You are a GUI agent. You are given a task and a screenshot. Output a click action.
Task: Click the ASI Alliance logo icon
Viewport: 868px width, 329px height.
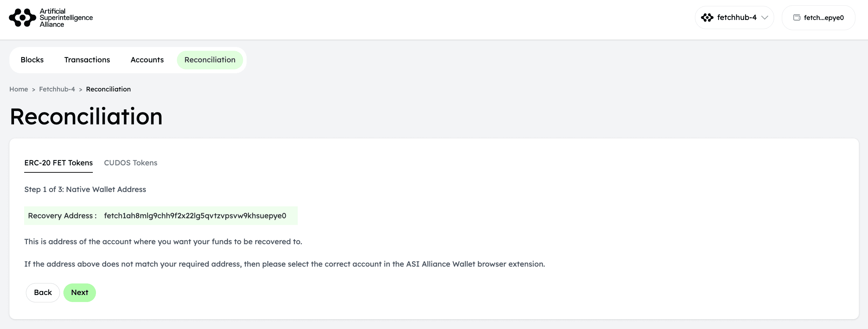pyautogui.click(x=22, y=18)
